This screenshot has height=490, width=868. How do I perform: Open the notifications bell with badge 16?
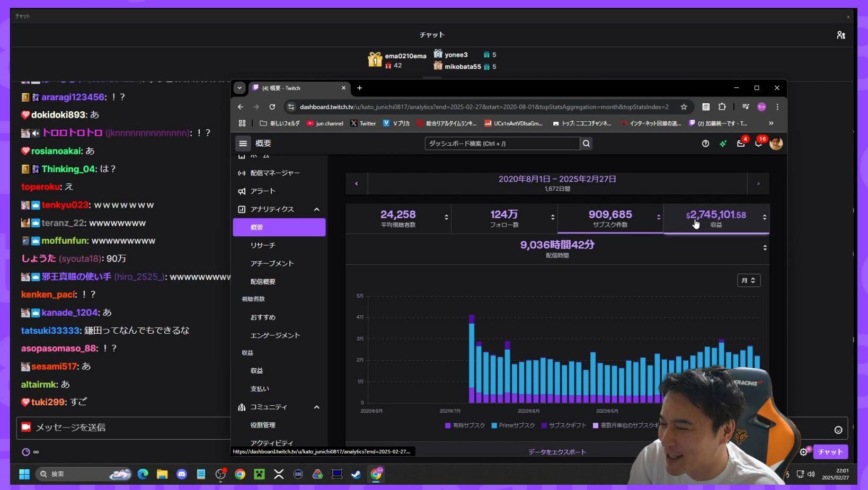tap(758, 144)
